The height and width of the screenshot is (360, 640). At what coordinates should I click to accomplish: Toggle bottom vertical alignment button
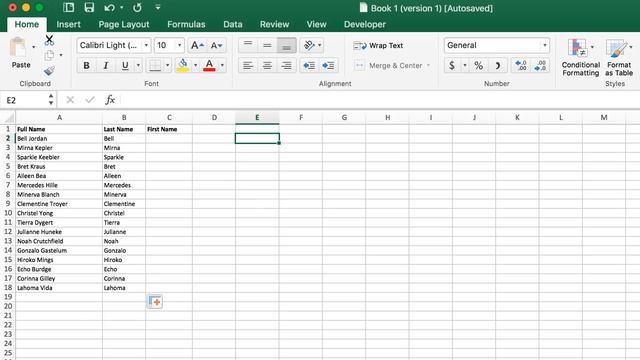[x=287, y=45]
